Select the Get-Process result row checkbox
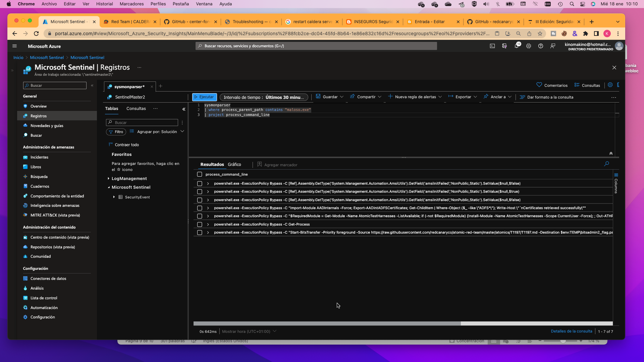The height and width of the screenshot is (362, 644). click(x=200, y=225)
